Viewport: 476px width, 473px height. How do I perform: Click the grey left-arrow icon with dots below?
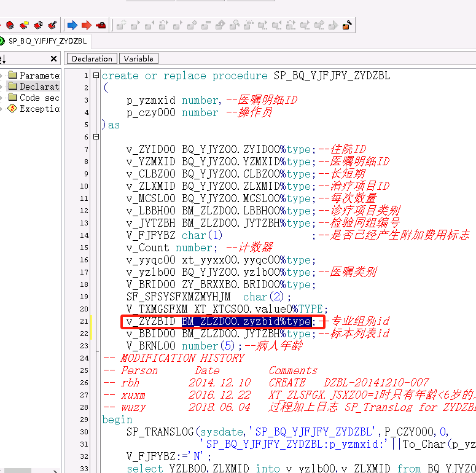click(276, 25)
